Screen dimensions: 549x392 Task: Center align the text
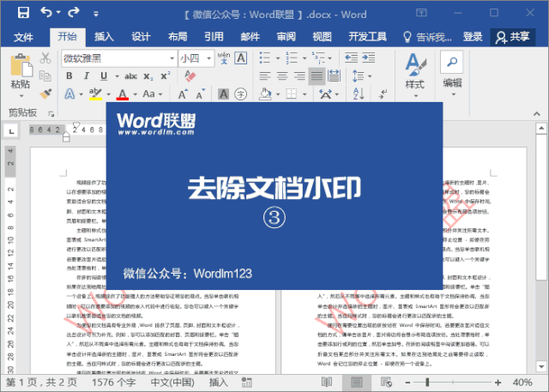282,75
